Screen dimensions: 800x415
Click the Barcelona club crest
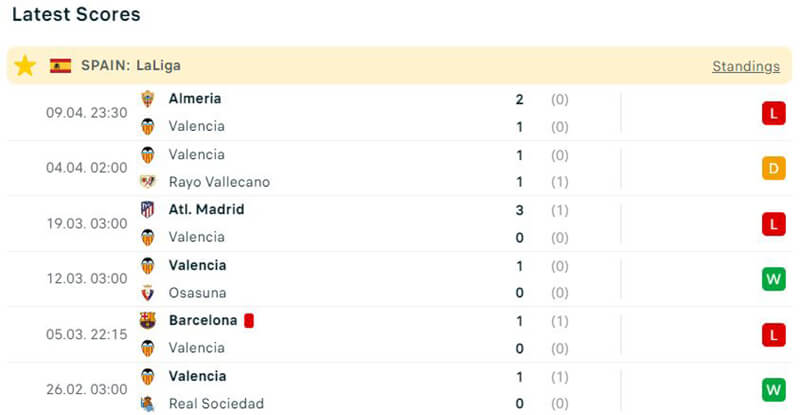pyautogui.click(x=148, y=321)
